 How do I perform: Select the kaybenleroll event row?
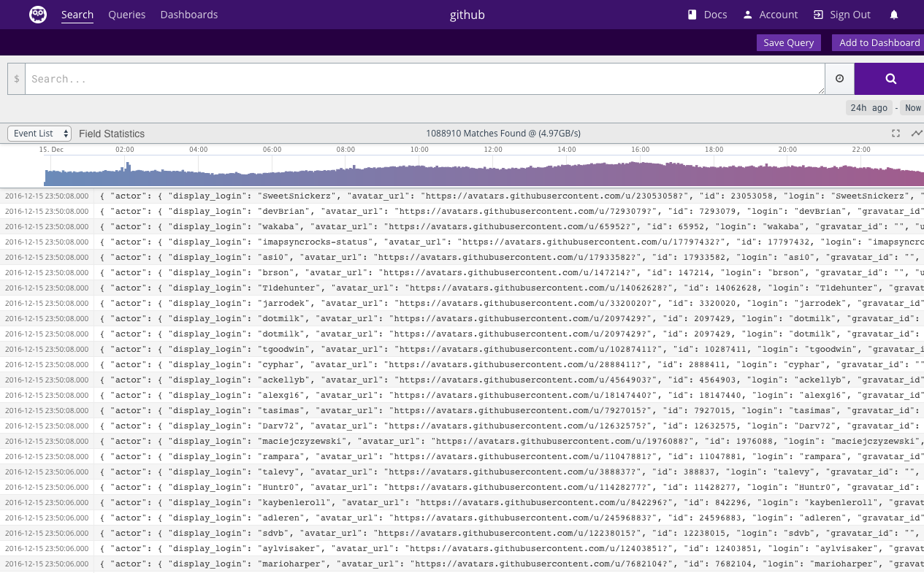(462, 502)
